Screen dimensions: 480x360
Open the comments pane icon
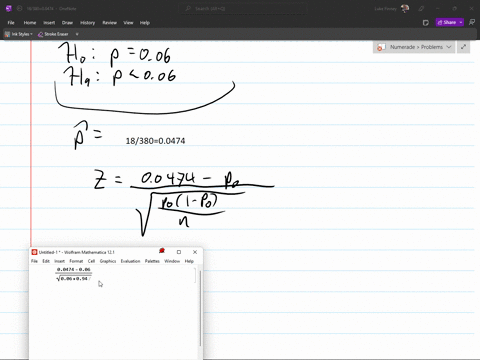click(472, 22)
